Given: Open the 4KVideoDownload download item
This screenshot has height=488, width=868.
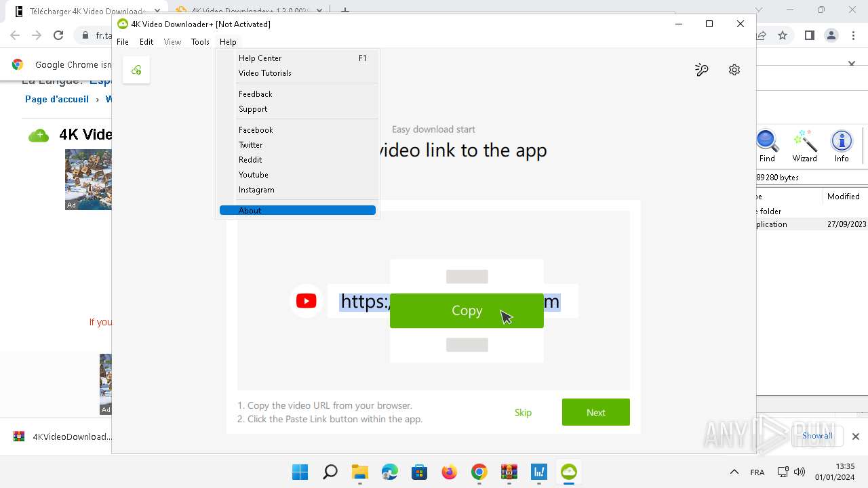Looking at the screenshot, I should [x=64, y=436].
